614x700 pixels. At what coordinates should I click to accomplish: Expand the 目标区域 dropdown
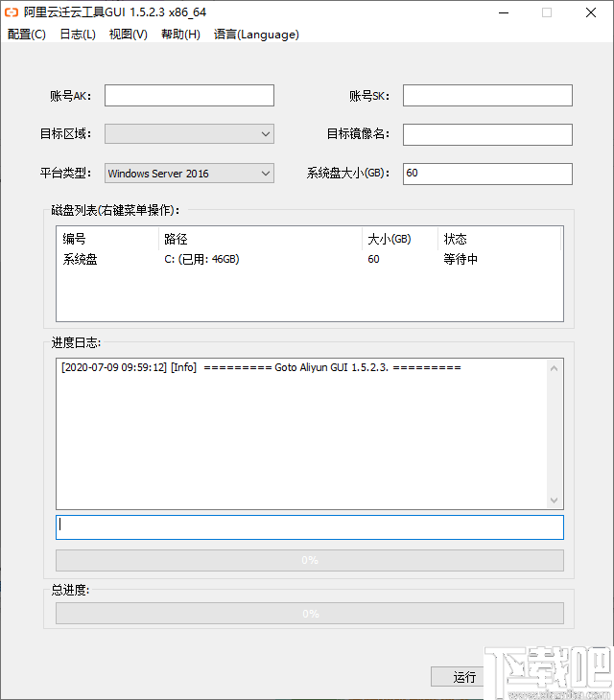(x=189, y=134)
